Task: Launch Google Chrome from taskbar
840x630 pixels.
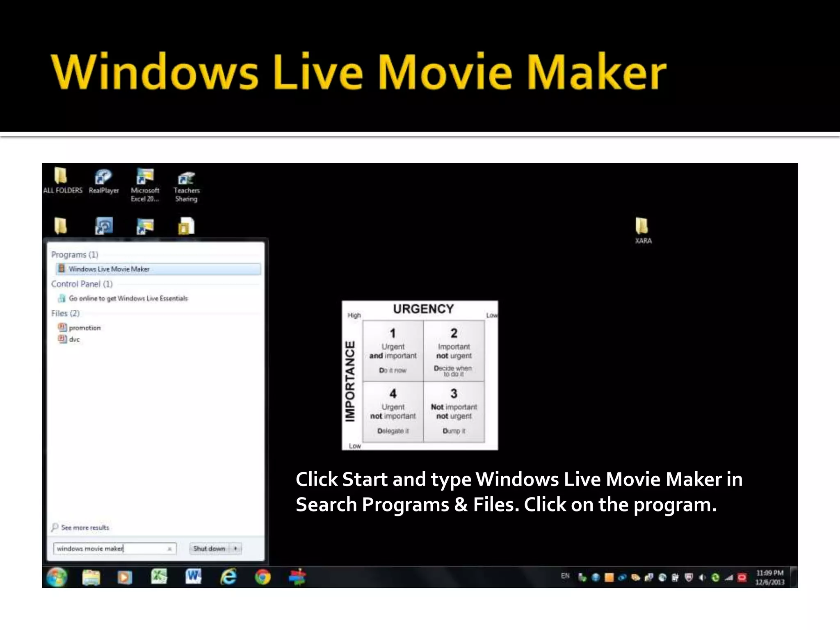Action: (x=262, y=577)
